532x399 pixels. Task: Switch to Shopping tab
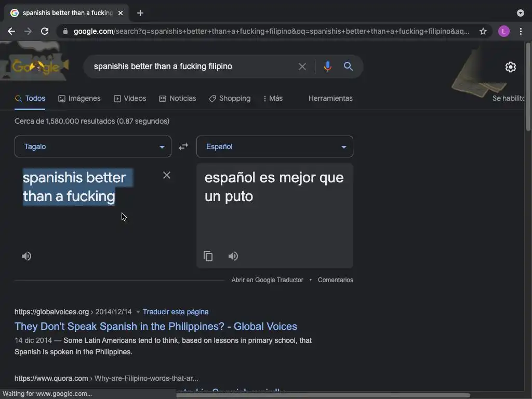coord(230,98)
